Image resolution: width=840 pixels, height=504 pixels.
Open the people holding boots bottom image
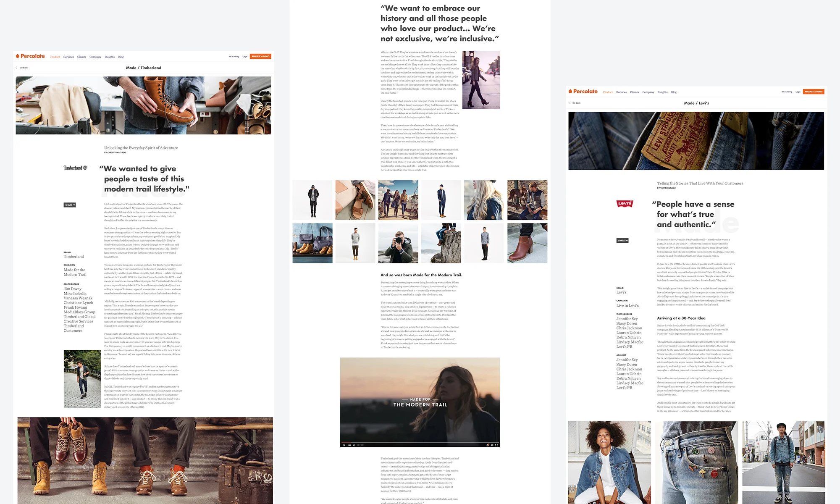tap(145, 460)
